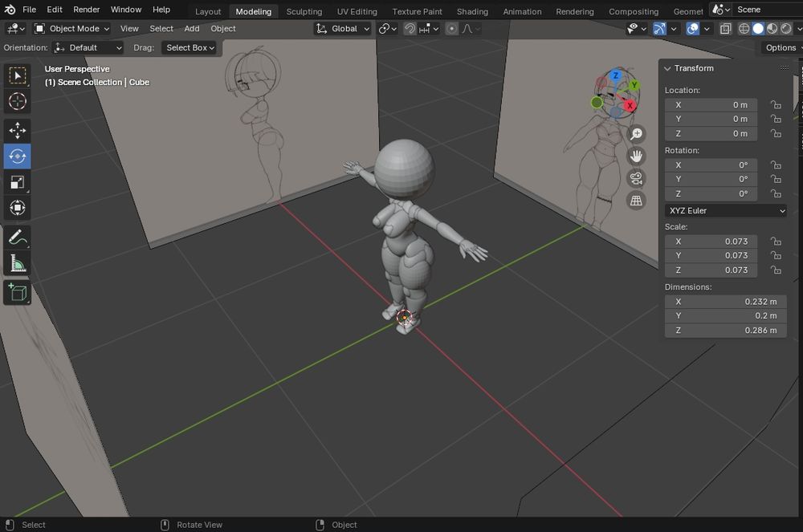
Task: Click the zoom view gizmo button
Action: tap(636, 134)
